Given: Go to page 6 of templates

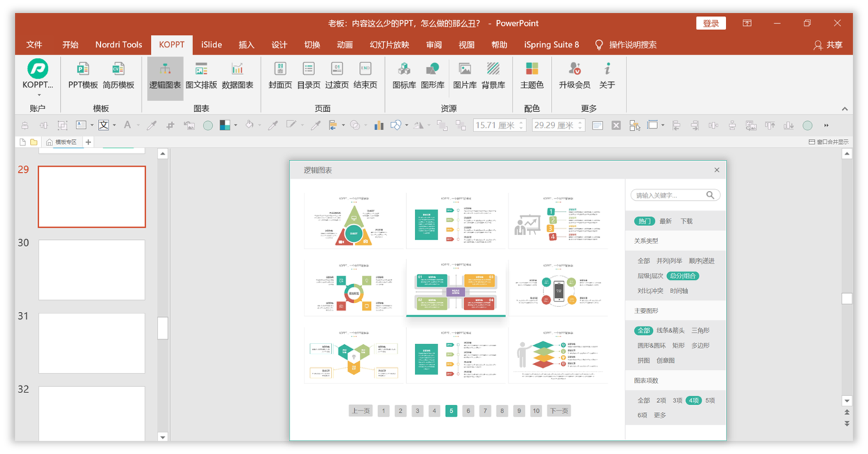Looking at the screenshot, I should [468, 411].
